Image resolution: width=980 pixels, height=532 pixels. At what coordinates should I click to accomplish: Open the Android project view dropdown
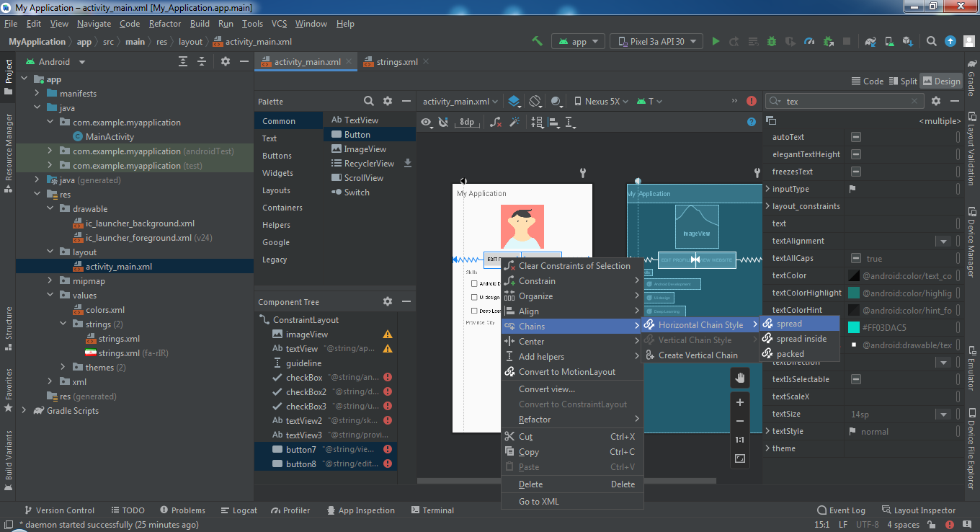pyautogui.click(x=56, y=62)
